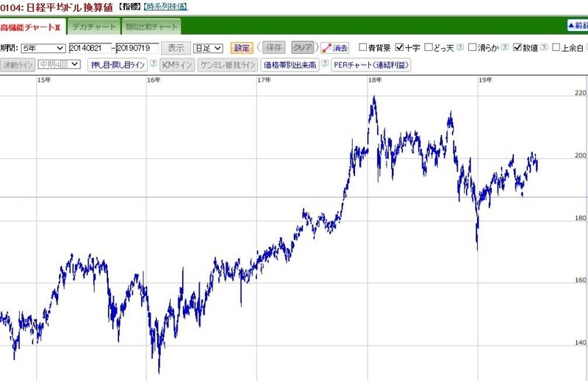Image resolution: width=588 pixels, height=381 pixels.
Task: Click the 140 price axis label
Action: pyautogui.click(x=581, y=342)
